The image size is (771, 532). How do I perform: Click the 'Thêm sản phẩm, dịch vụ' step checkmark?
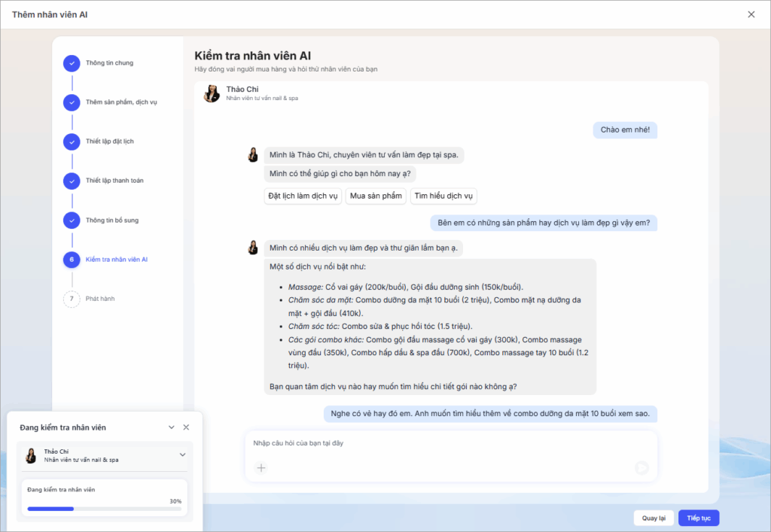[x=72, y=102]
